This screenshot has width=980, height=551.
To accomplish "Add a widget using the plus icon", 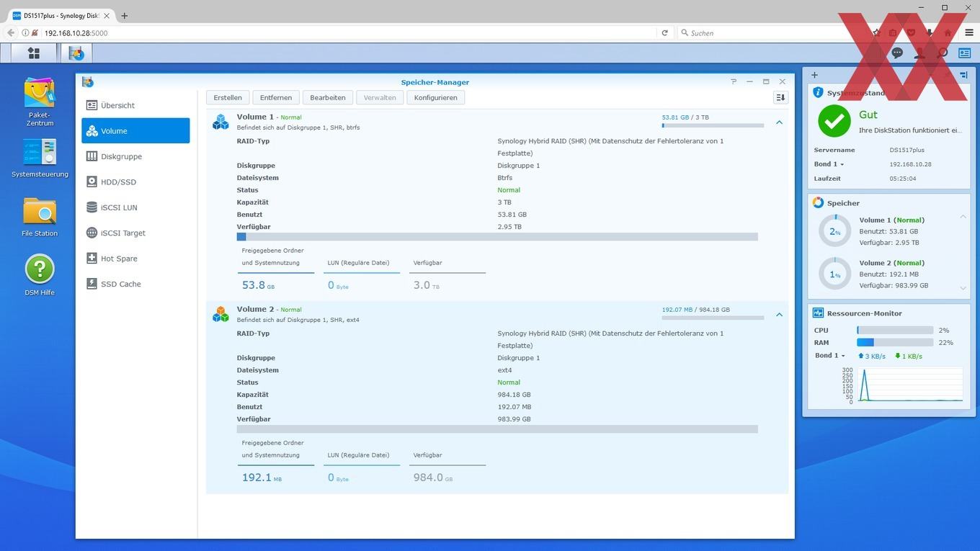I will (x=814, y=75).
